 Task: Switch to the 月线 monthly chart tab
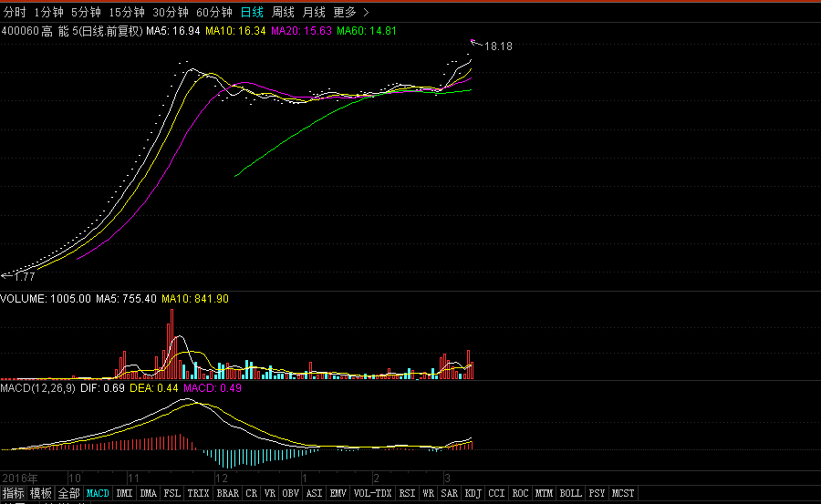[x=314, y=12]
